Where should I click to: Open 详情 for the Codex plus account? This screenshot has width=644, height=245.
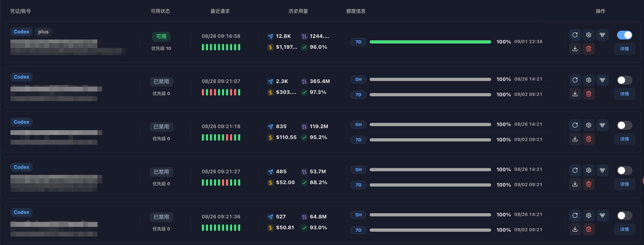click(624, 49)
